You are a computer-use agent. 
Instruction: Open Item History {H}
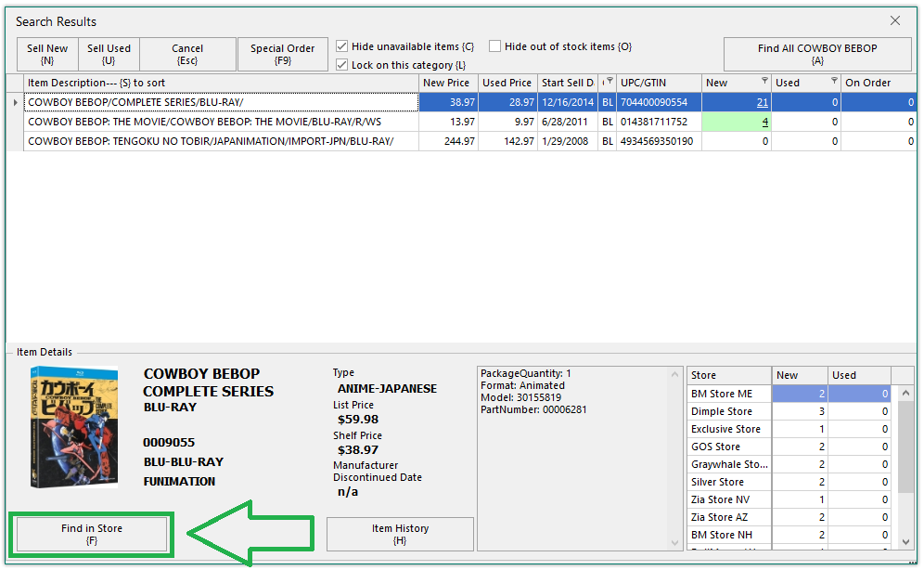(400, 534)
